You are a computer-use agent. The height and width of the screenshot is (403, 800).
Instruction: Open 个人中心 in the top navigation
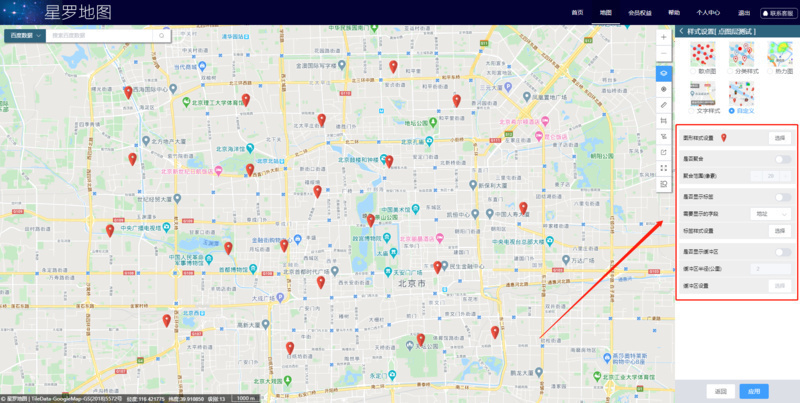(708, 13)
